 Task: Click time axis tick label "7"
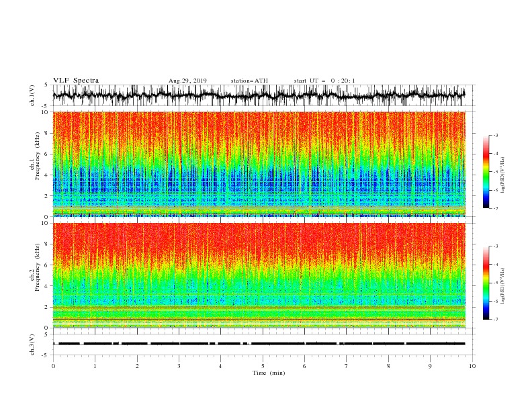point(347,366)
